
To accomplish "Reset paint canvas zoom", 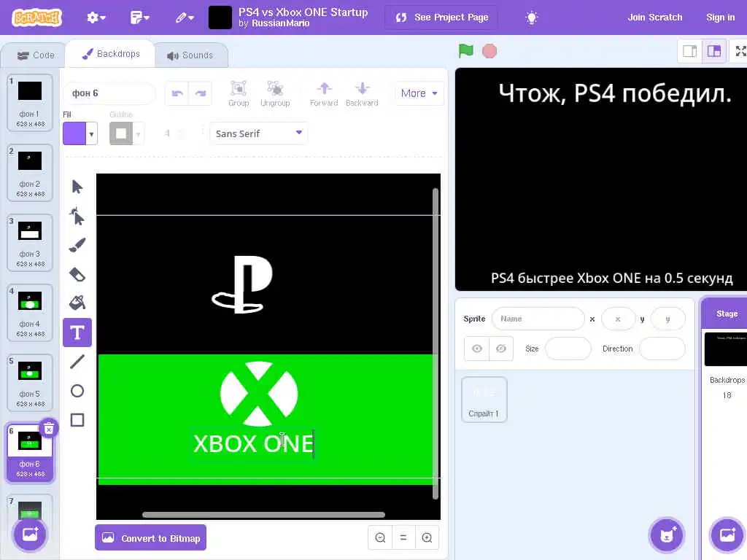I will tap(403, 537).
